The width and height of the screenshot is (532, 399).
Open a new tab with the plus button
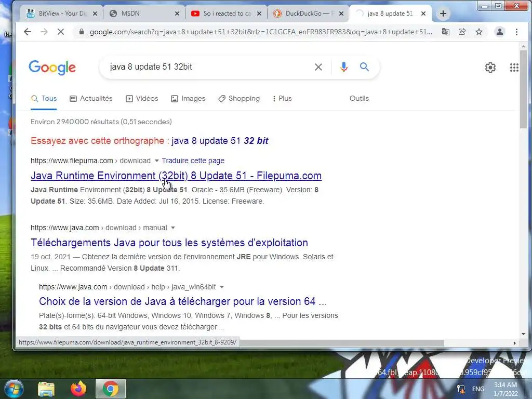[x=443, y=14]
